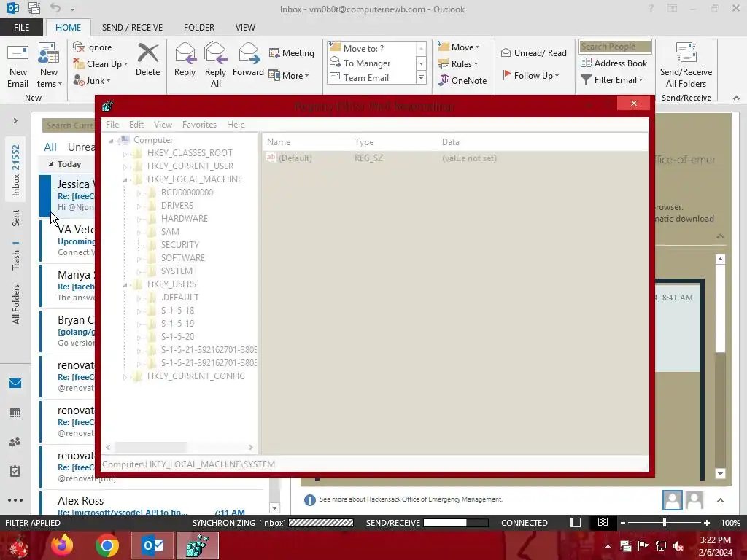Switch to the SEND / RECEIVE tab
Image resolution: width=747 pixels, height=560 pixels.
click(133, 27)
